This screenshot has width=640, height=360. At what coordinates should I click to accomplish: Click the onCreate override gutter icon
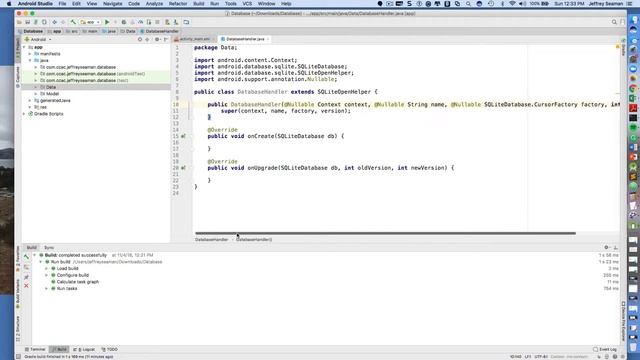[x=183, y=136]
